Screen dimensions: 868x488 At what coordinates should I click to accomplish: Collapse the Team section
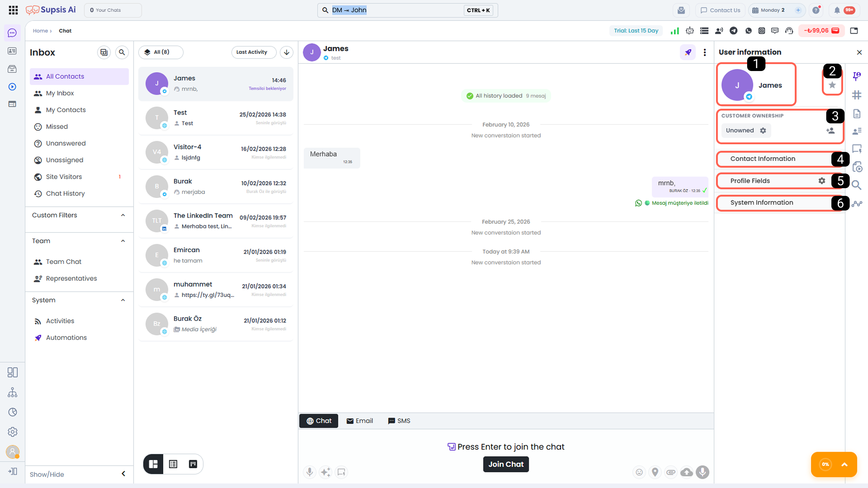(x=123, y=241)
